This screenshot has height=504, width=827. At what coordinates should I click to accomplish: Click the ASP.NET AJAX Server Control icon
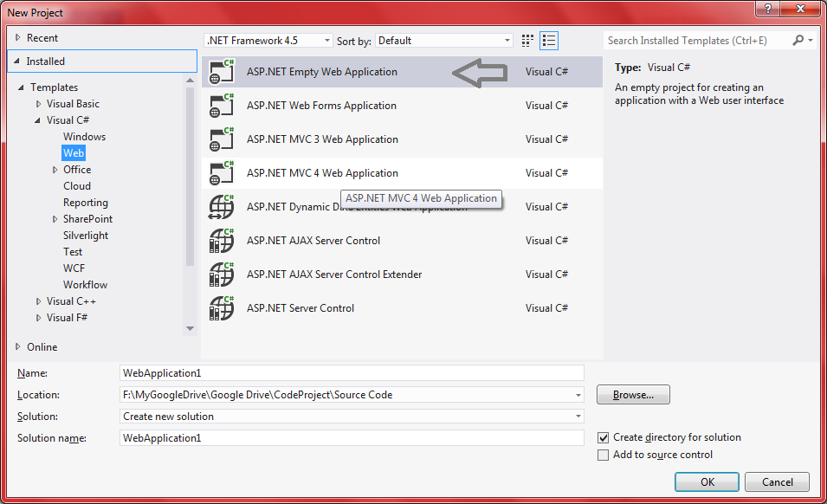click(x=222, y=241)
